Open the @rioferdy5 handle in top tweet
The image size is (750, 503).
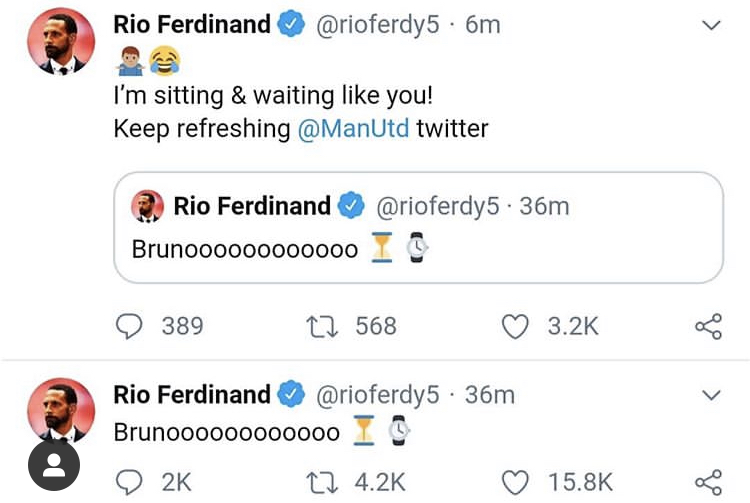[377, 25]
